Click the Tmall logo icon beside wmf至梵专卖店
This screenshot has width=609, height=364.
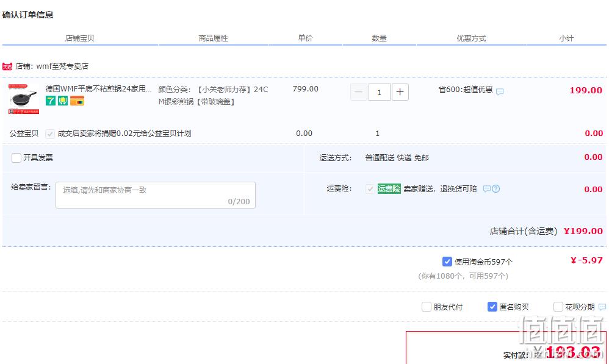coord(7,66)
